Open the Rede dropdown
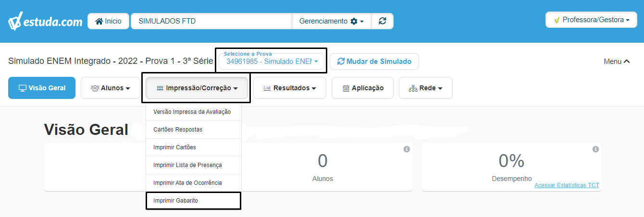The image size is (644, 217). (426, 88)
